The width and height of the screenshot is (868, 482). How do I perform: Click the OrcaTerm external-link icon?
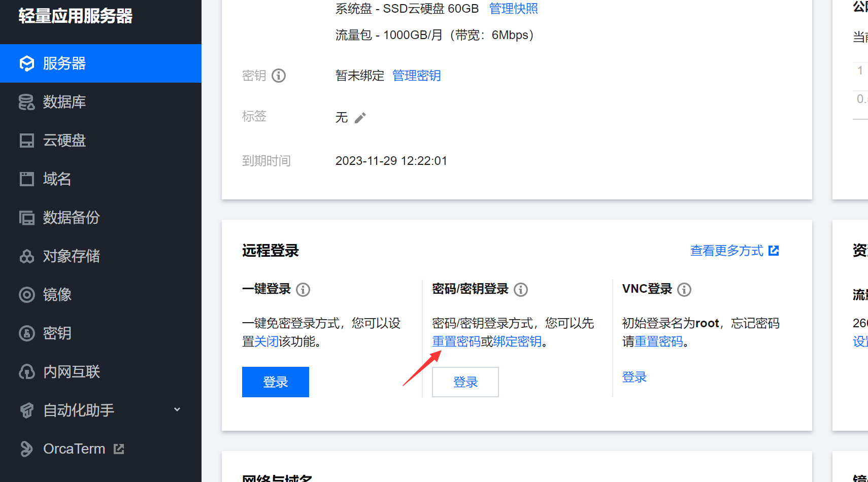(x=119, y=449)
